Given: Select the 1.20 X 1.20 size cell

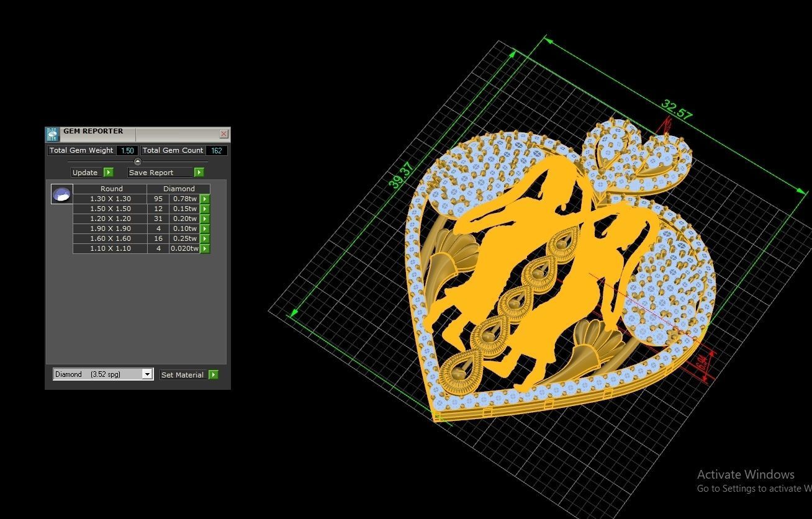Looking at the screenshot, I should [x=111, y=219].
